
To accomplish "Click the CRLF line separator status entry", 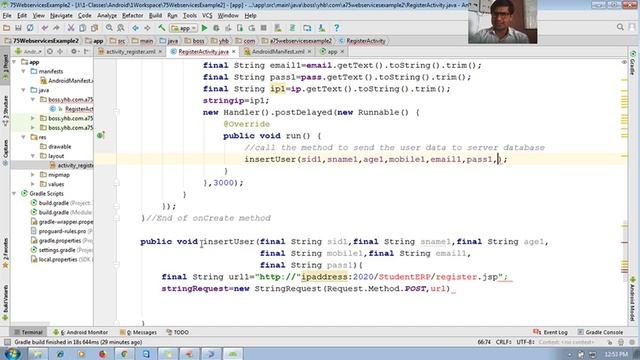I will [503, 342].
